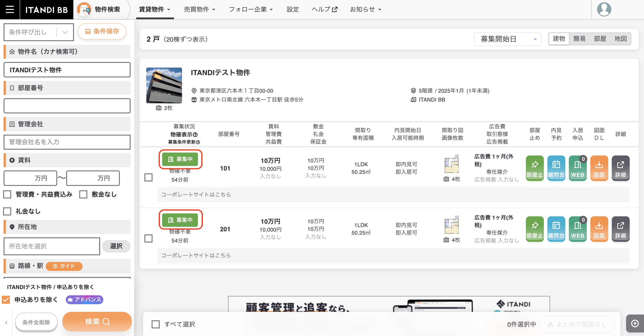Click コーポレートサイトはこちら under room 201
Viewport: 644px width, 336px height.
click(x=196, y=255)
